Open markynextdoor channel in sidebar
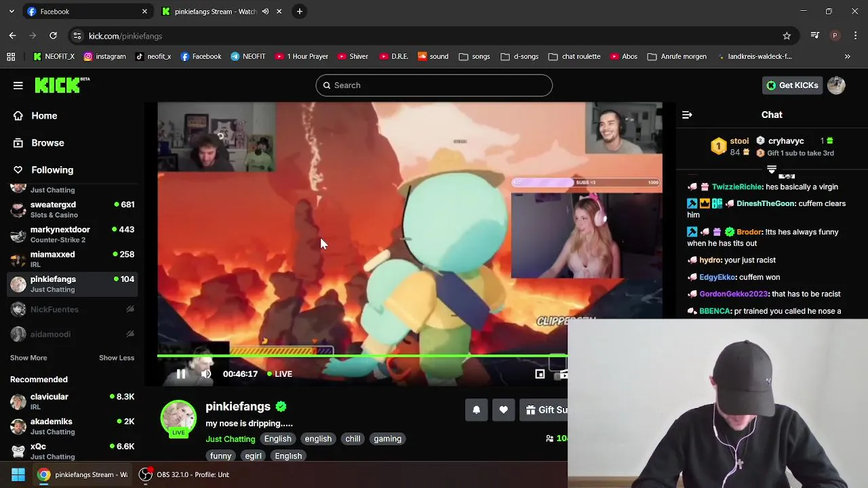Screen dimensions: 868x488 [73, 235]
